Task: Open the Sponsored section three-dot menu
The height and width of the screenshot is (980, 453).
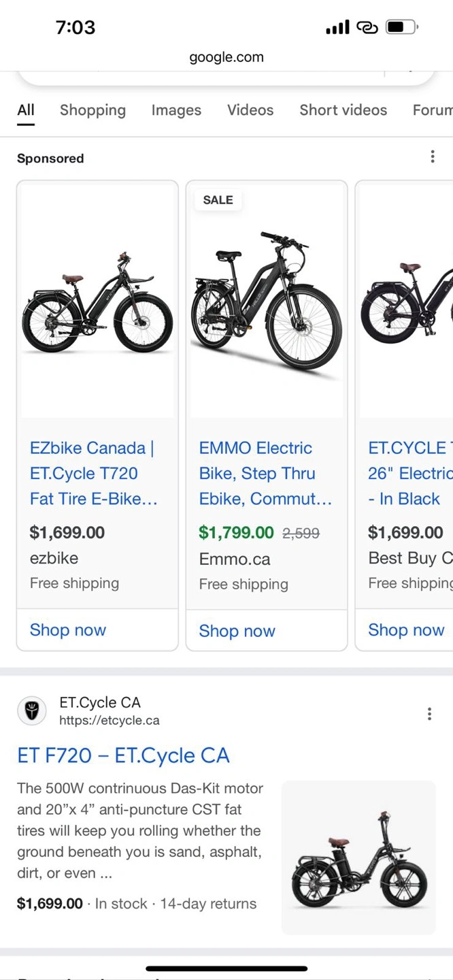Action: (x=433, y=157)
